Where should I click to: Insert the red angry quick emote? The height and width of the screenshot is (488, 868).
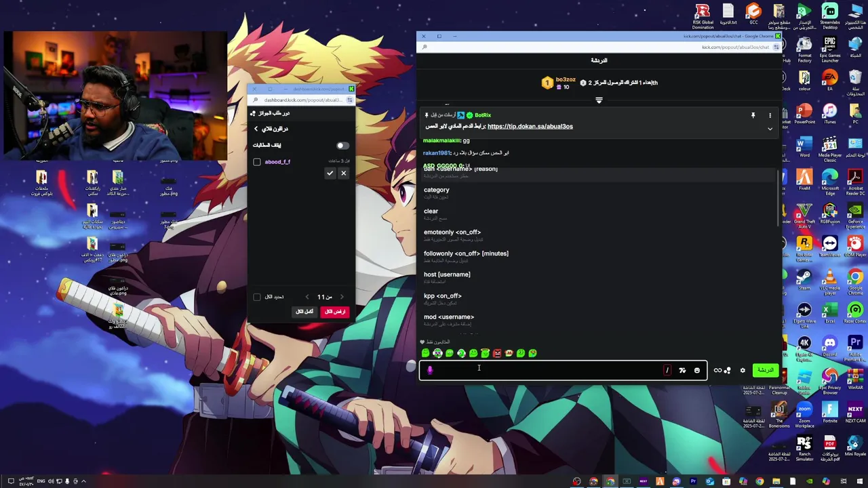click(497, 353)
